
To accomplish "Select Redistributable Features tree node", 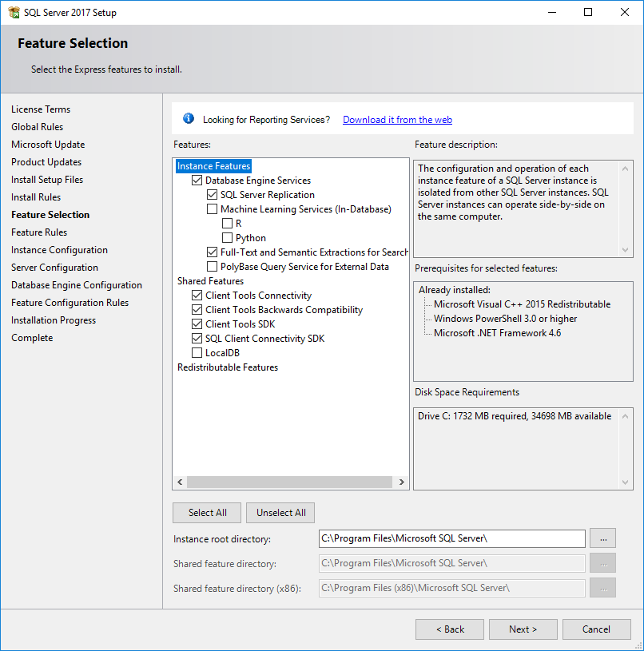I will coord(227,367).
